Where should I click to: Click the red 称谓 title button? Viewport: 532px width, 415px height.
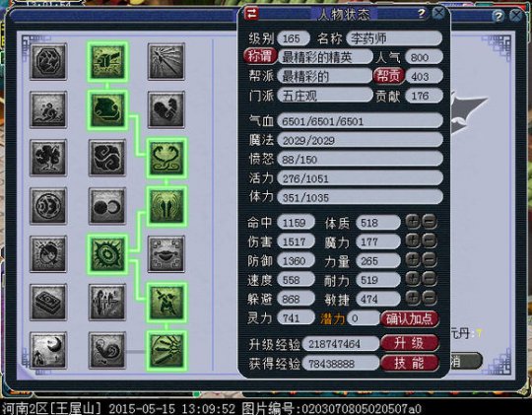pos(259,56)
